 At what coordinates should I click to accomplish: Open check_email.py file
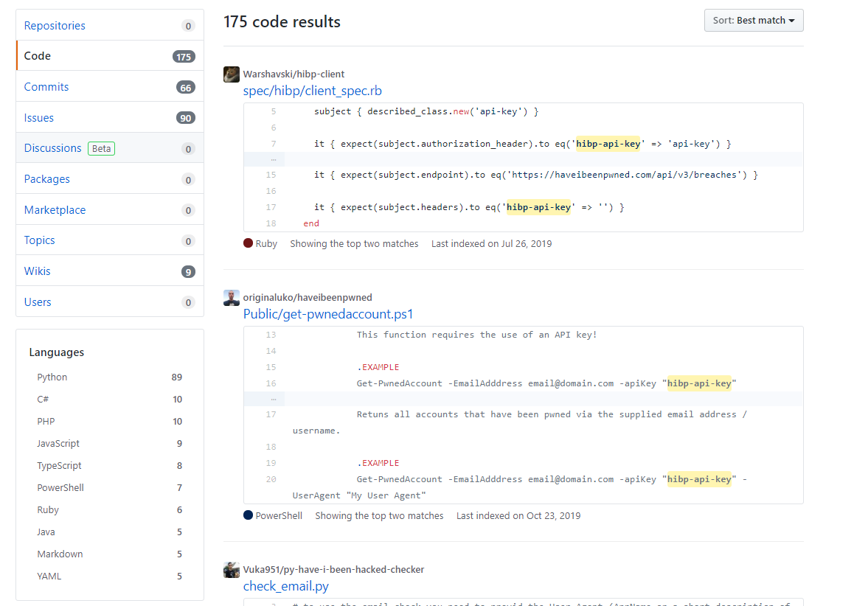[285, 587]
